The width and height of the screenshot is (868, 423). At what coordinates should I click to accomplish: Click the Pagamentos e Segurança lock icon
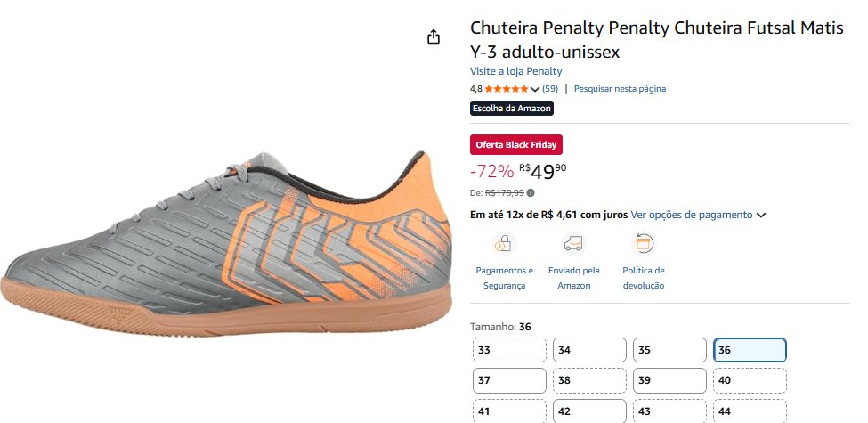pos(504,243)
